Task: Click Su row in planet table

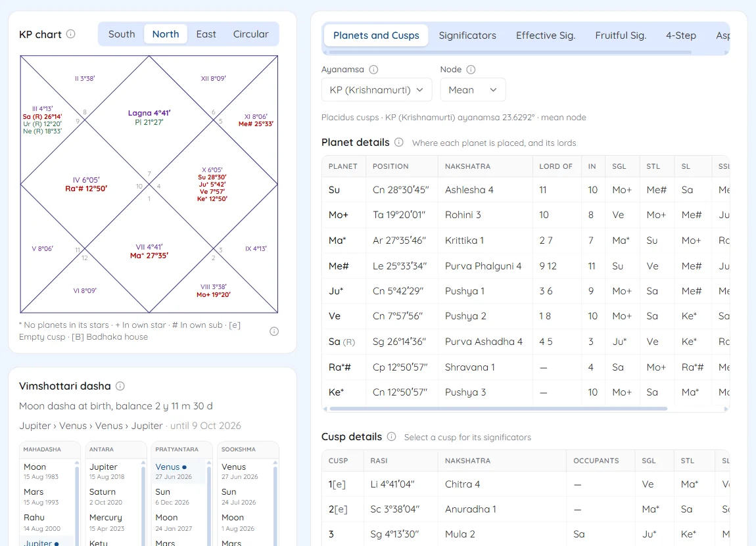Action: [525, 190]
